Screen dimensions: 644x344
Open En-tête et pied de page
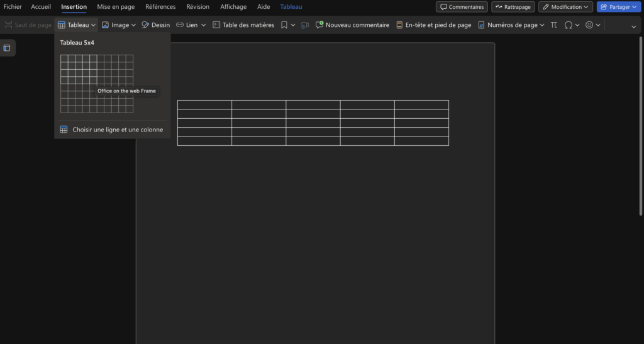[433, 25]
